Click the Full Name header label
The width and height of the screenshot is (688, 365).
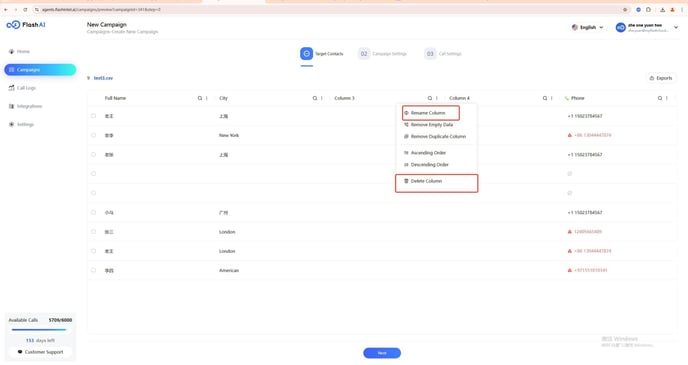pyautogui.click(x=115, y=98)
